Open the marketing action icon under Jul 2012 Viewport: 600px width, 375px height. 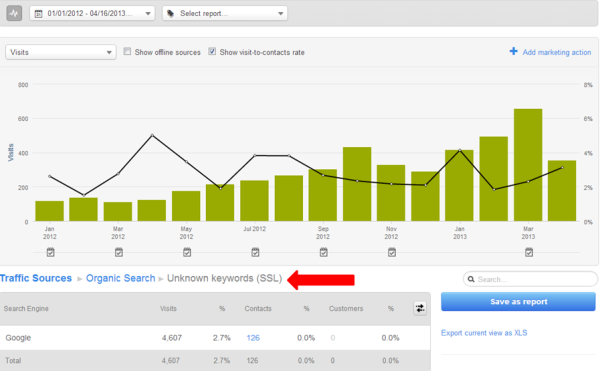255,252
